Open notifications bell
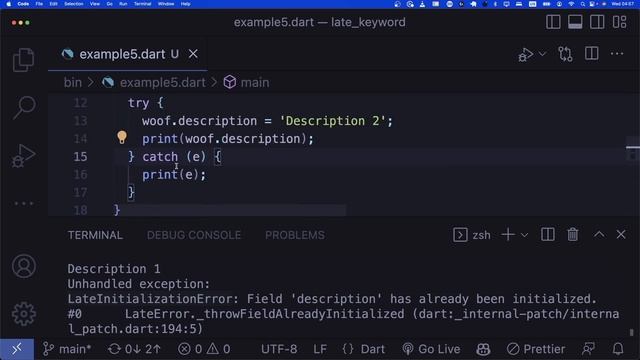The height and width of the screenshot is (360, 640). [x=618, y=349]
